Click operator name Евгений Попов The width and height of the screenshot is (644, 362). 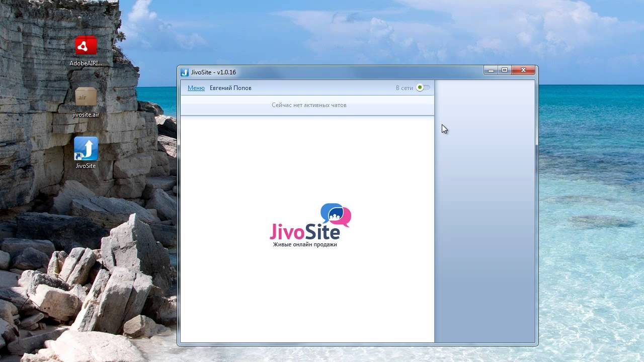pyautogui.click(x=230, y=88)
